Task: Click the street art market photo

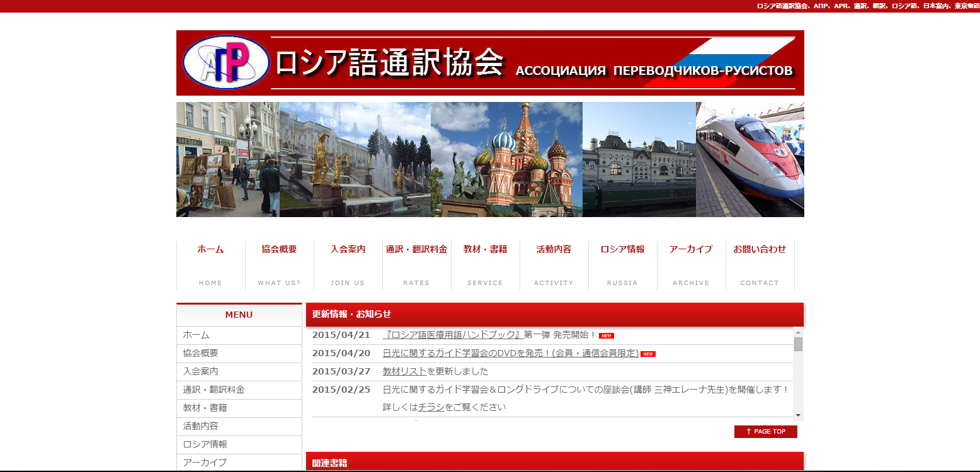Action: [228, 160]
